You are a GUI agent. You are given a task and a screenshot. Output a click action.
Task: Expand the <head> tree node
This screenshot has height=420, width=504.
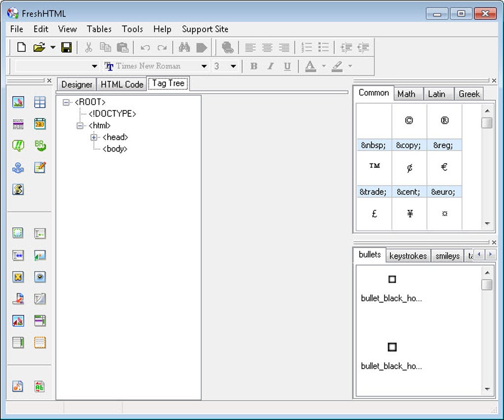93,137
